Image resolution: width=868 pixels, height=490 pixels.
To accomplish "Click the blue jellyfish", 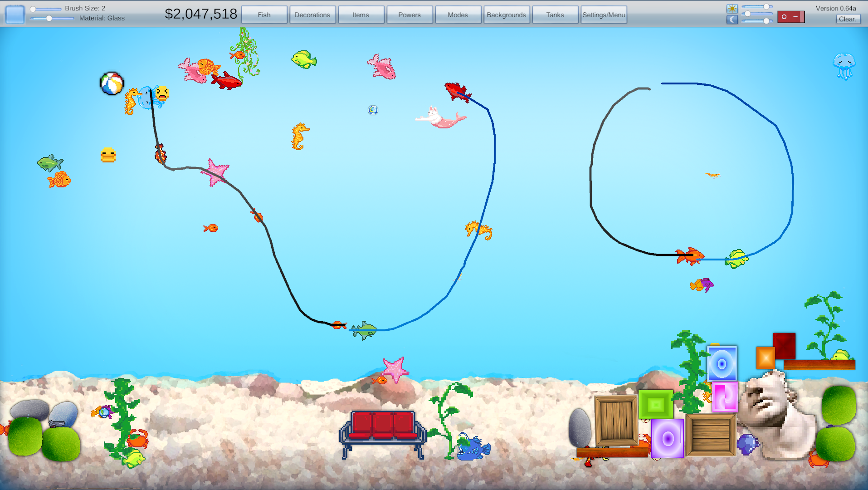I will coord(844,66).
